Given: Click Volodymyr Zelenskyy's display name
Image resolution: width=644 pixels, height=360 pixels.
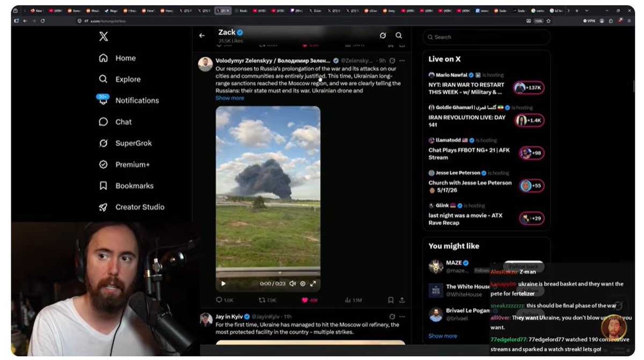Looking at the screenshot, I should coord(273,61).
